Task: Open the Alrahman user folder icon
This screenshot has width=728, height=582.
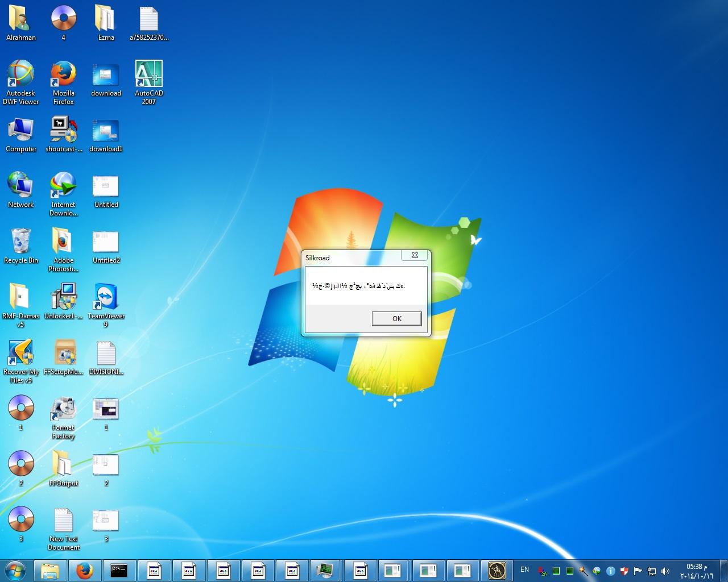Action: point(21,24)
